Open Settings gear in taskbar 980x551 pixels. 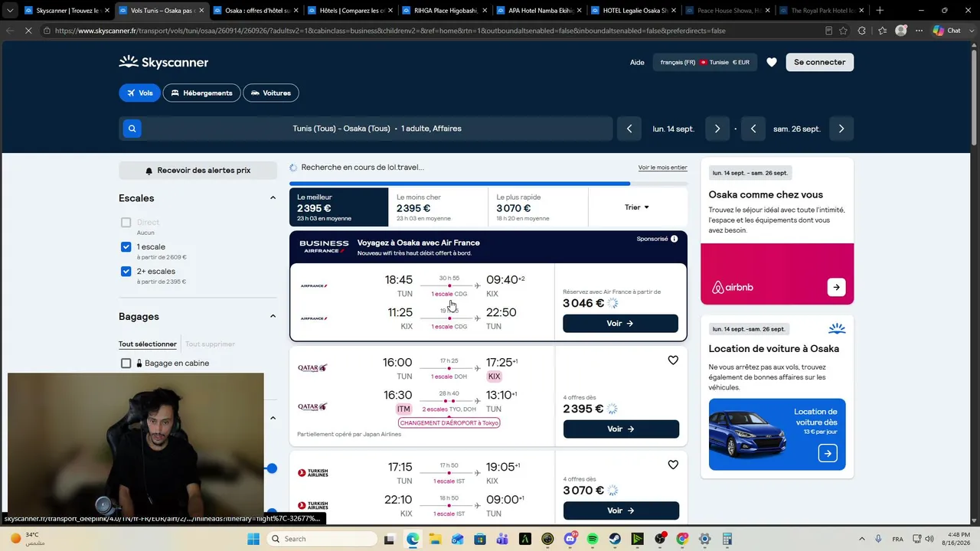point(704,539)
